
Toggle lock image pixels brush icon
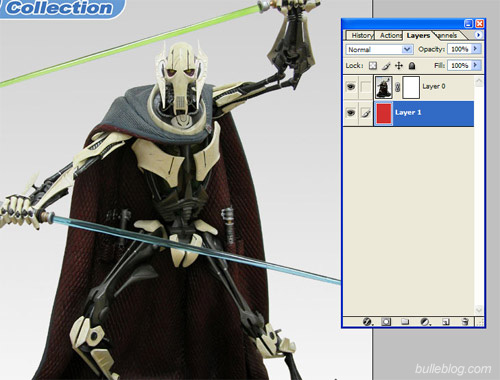pyautogui.click(x=386, y=66)
